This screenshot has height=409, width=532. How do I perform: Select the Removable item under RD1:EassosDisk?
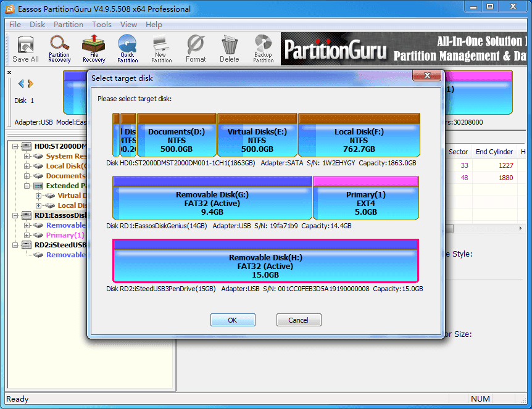pyautogui.click(x=66, y=225)
